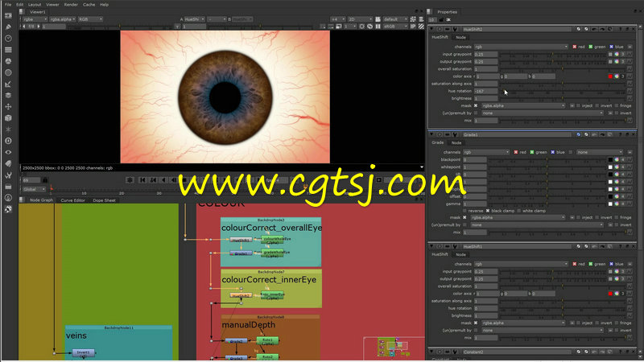This screenshot has width=644, height=362.
Task: Open viewer rgba.alpha channel dropdown
Action: point(63,19)
